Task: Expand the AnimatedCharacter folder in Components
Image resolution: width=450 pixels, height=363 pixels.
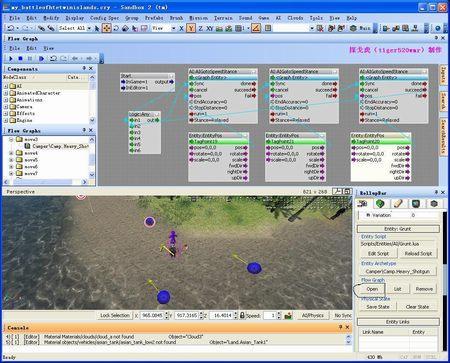Action: [6, 93]
